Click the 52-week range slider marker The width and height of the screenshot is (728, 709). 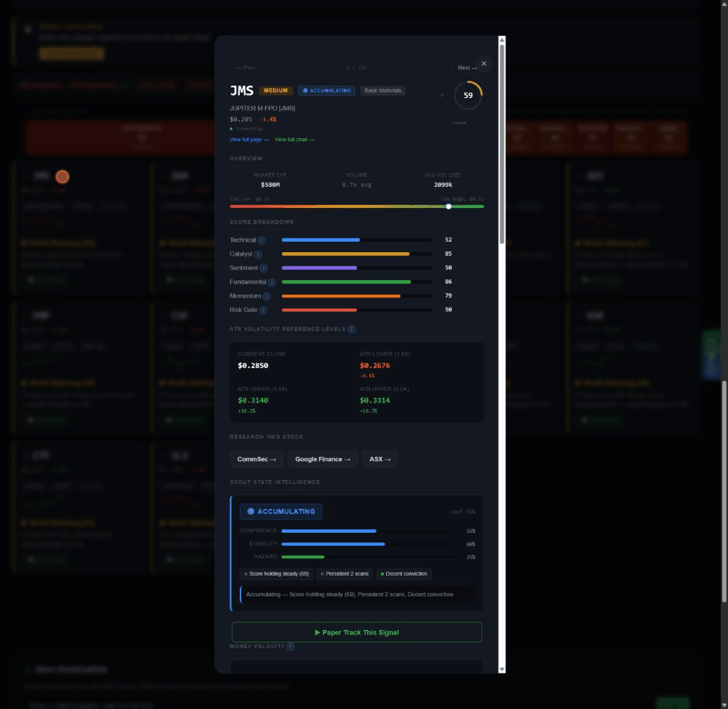[448, 206]
